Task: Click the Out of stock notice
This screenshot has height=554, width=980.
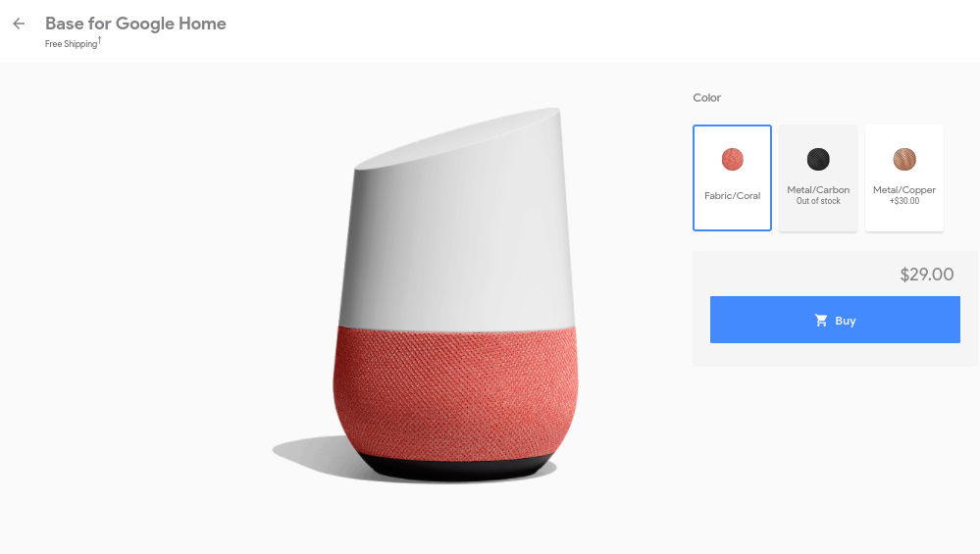Action: pos(818,201)
